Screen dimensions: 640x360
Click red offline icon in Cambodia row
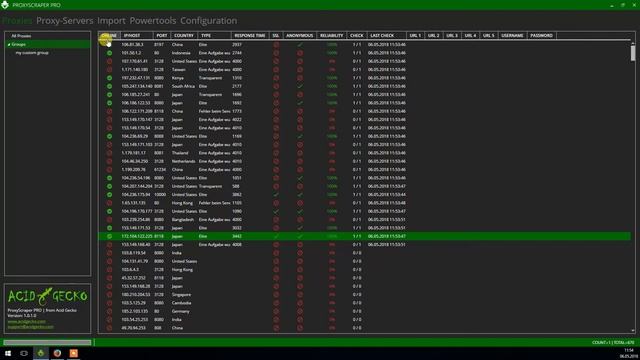(x=109, y=303)
